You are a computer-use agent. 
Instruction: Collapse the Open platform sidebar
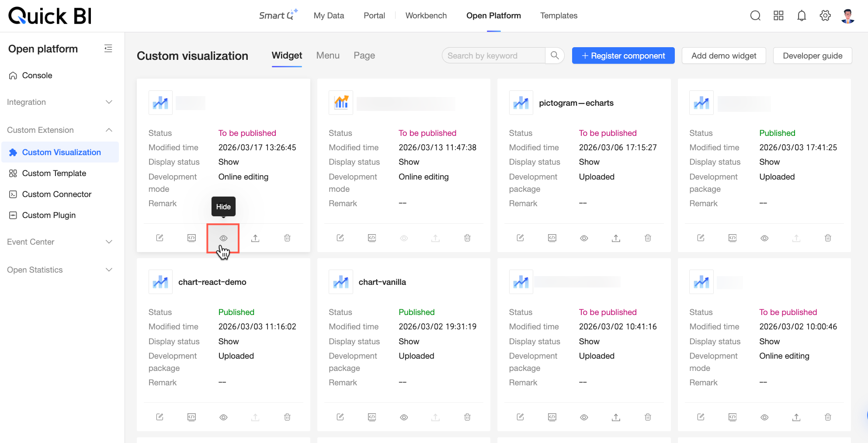click(108, 48)
